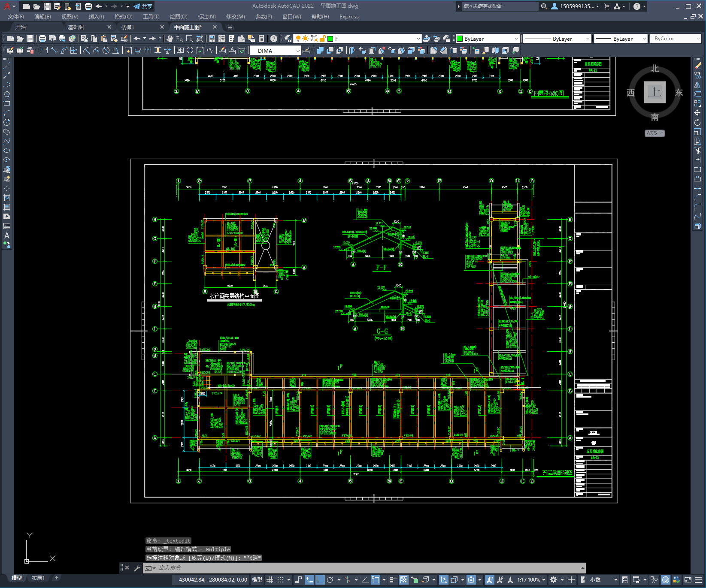The height and width of the screenshot is (588, 706).
Task: Click the 模型 model tab at bottom left
Action: click(17, 578)
